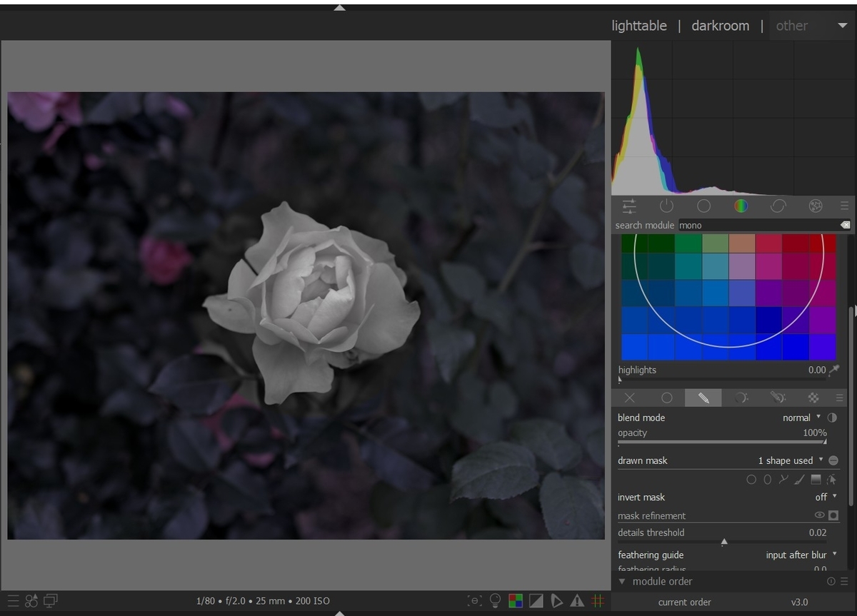Open module groups presets hamburger menu
Screen dimensions: 857x616
pos(844,206)
